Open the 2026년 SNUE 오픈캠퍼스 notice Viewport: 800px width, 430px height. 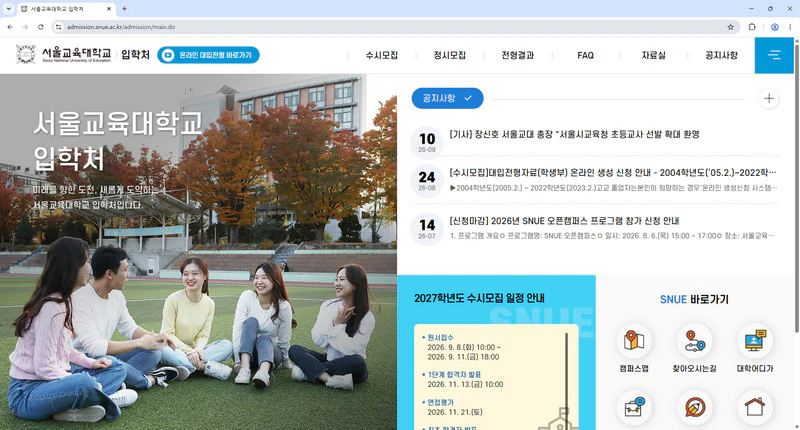pos(564,221)
